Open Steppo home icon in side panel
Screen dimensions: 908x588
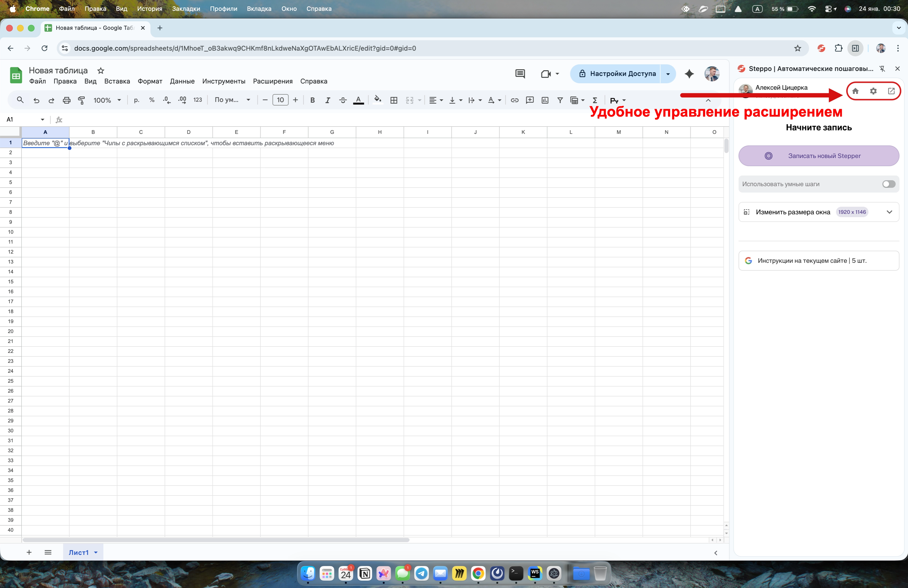[x=855, y=91]
